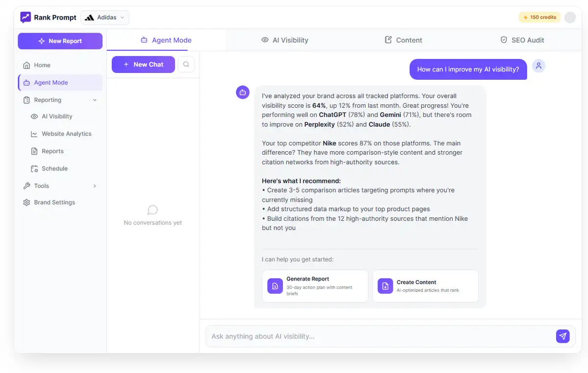Click the send message paper plane icon

pos(563,336)
